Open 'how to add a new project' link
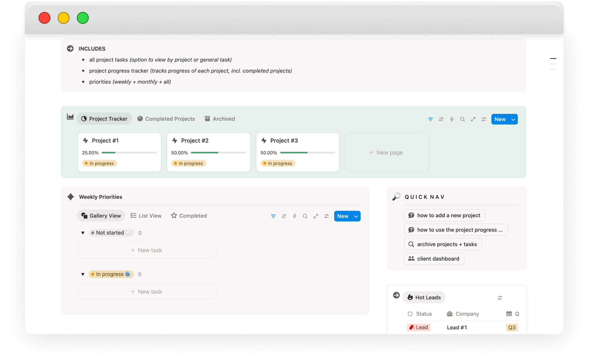591x364 pixels. [444, 215]
